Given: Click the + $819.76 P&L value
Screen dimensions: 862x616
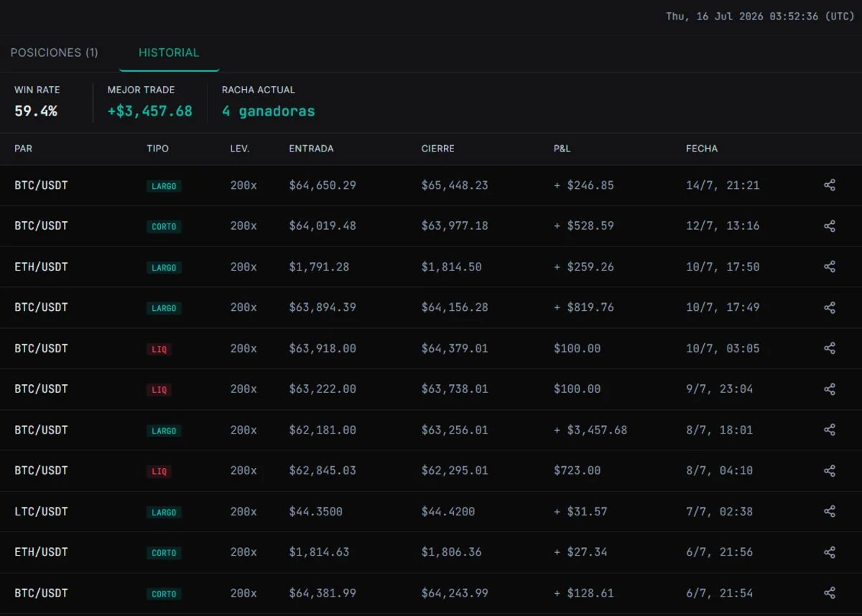Looking at the screenshot, I should coord(584,307).
